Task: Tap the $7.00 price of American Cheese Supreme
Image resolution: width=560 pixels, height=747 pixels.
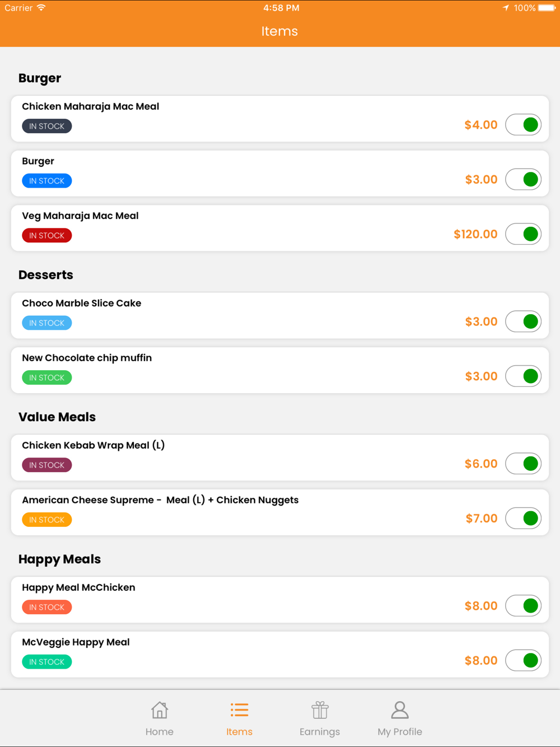Action: [x=482, y=519]
